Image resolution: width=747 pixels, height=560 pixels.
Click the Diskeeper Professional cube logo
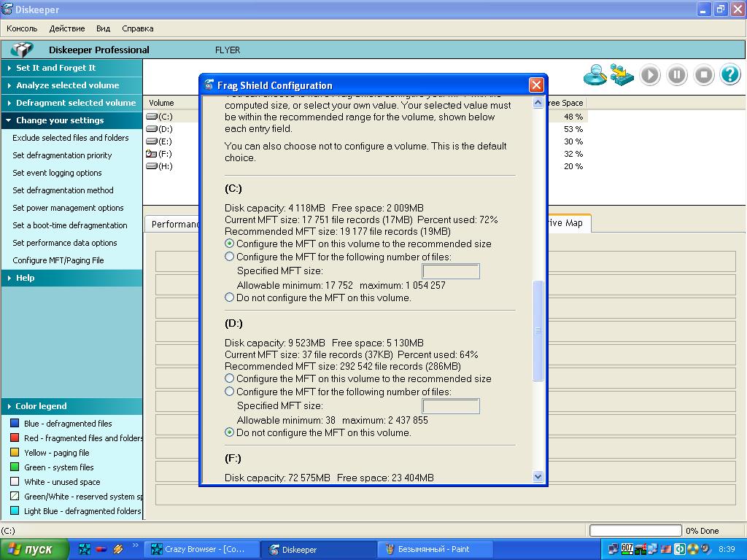[x=22, y=50]
